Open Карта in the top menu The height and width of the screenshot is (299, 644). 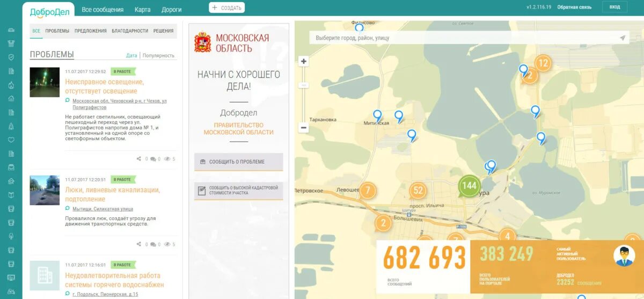point(143,10)
